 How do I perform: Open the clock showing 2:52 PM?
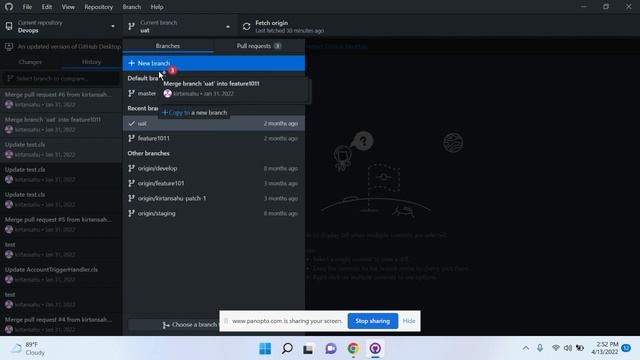(605, 348)
